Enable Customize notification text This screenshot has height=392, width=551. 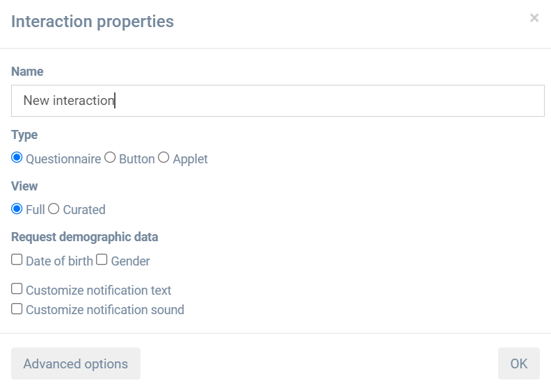(17, 289)
